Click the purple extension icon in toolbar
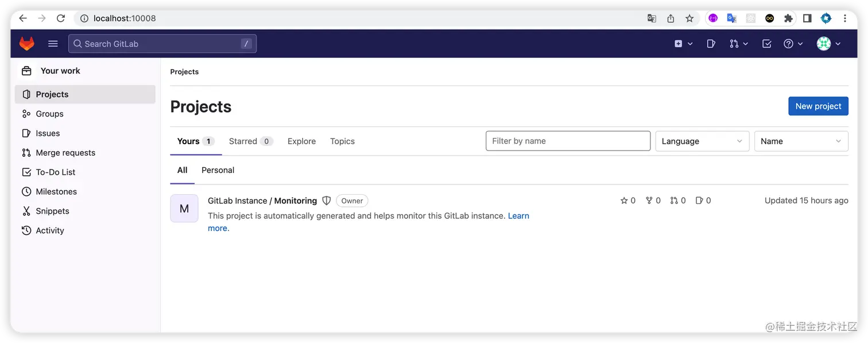Image resolution: width=868 pixels, height=343 pixels. [713, 18]
